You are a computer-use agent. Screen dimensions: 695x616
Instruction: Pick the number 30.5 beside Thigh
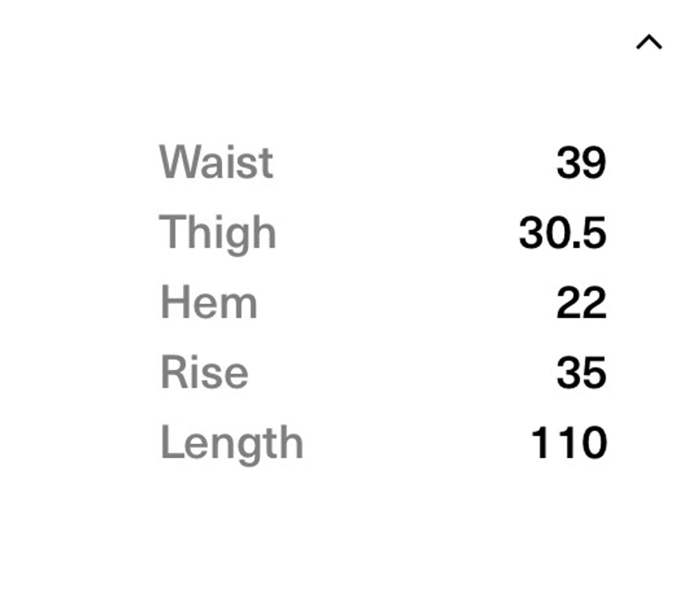point(562,234)
